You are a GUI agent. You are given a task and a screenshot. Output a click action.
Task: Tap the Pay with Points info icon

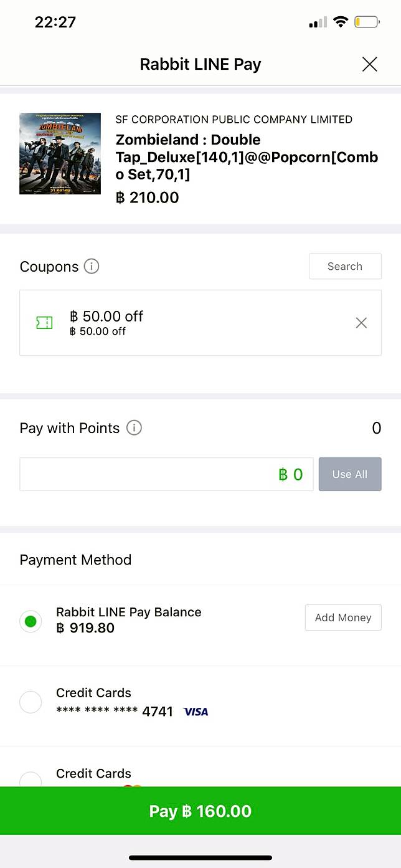134,428
